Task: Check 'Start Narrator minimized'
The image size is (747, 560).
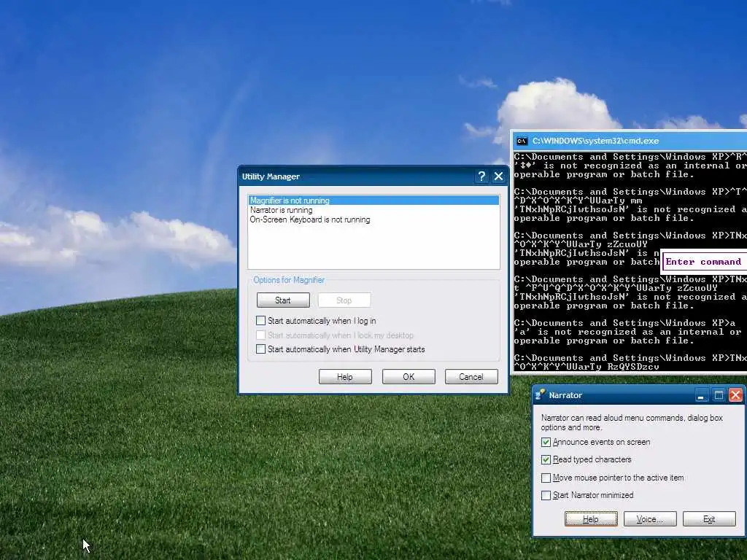Action: (x=546, y=495)
